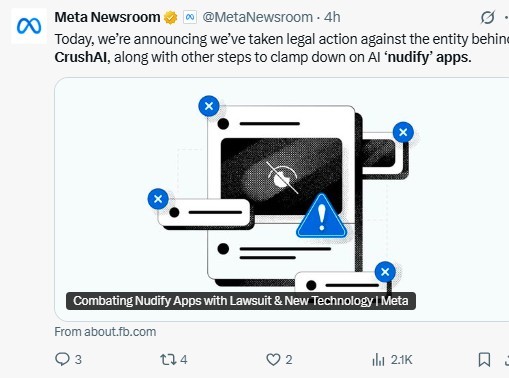Click the bold 'CrushAI' text in the post

pyautogui.click(x=80, y=57)
